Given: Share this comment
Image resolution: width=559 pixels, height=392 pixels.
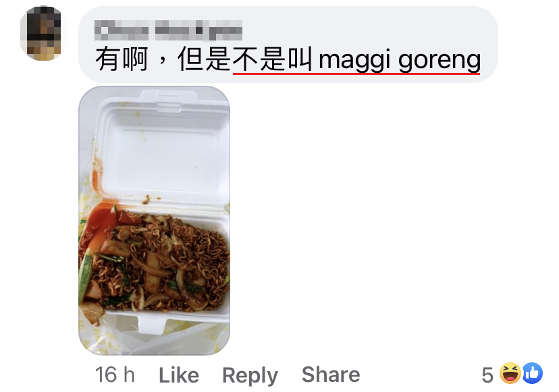Looking at the screenshot, I should click(x=331, y=374).
